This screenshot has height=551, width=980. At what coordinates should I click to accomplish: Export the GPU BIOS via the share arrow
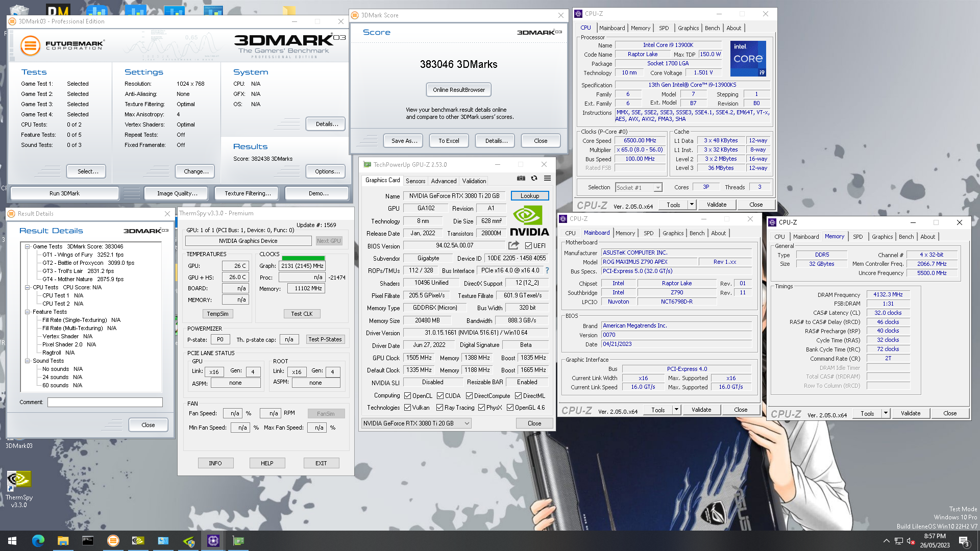(514, 245)
